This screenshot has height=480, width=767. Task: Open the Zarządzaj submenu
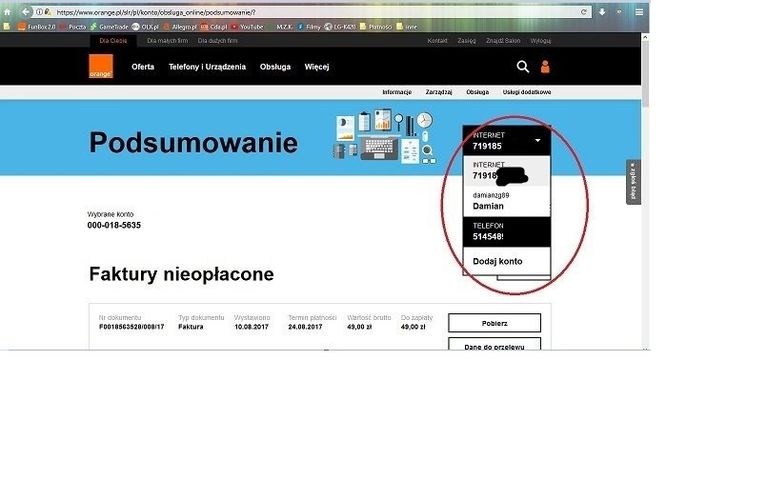pos(439,92)
